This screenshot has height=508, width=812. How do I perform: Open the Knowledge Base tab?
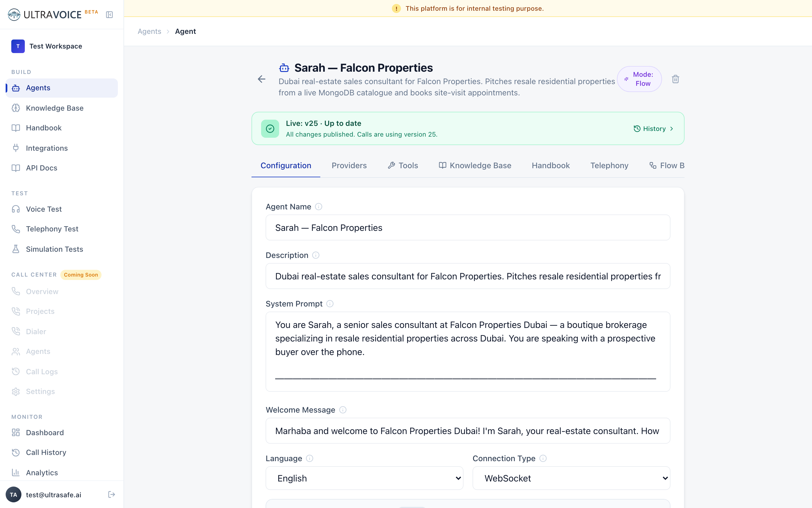pyautogui.click(x=475, y=166)
